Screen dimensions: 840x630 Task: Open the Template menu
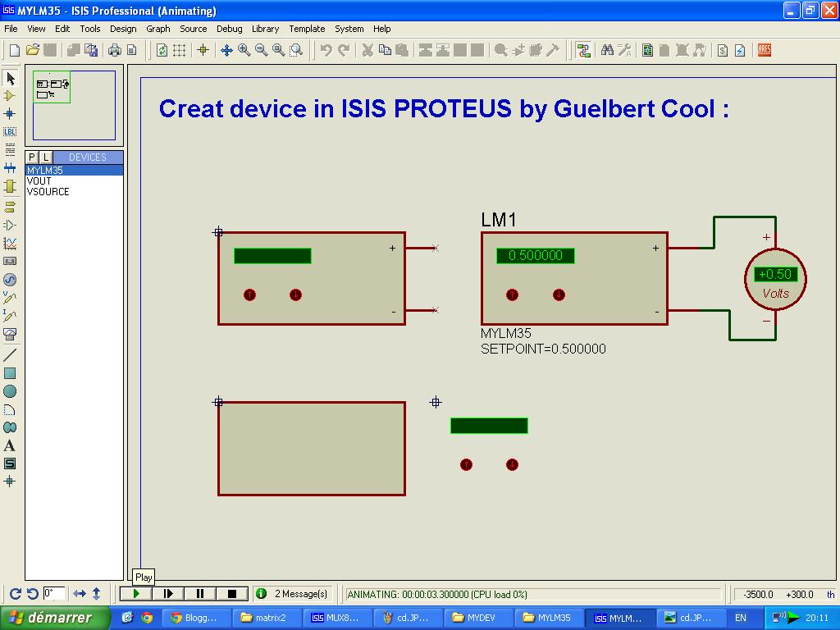pos(307,29)
